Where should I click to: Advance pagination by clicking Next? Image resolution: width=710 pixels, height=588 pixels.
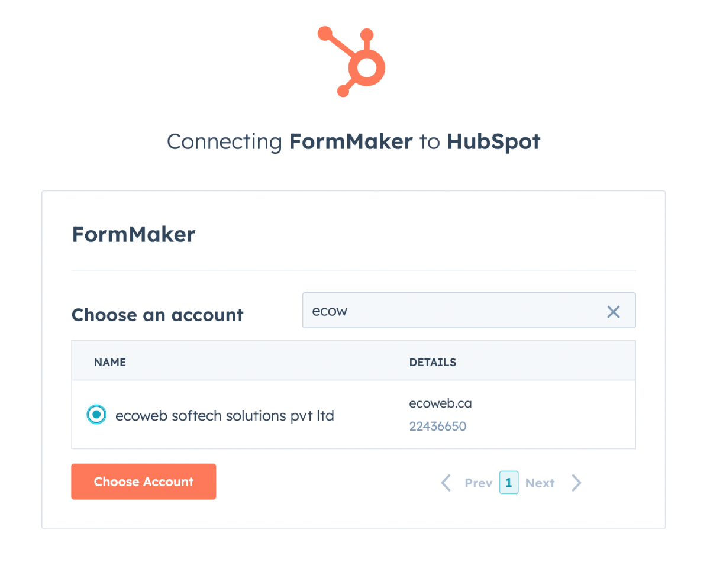(x=540, y=483)
